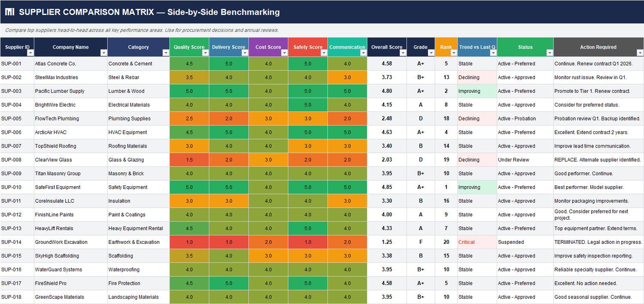Viewport: 644px width, 304px height.
Task: Select the Supplier ID column header
Action: (17, 47)
